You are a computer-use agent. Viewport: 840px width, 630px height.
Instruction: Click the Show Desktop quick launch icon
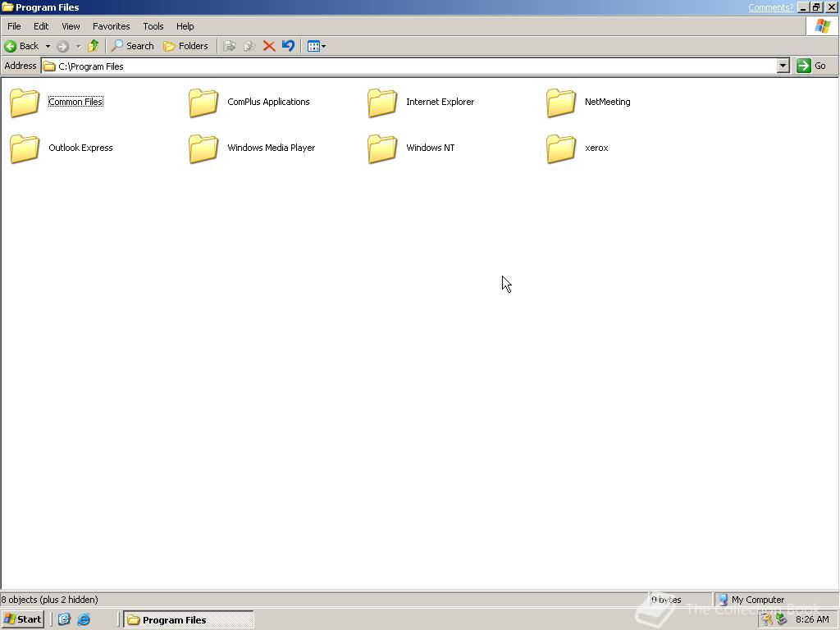tap(64, 619)
